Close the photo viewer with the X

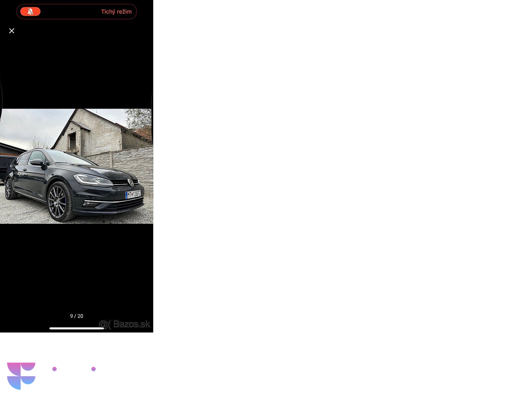click(x=12, y=31)
